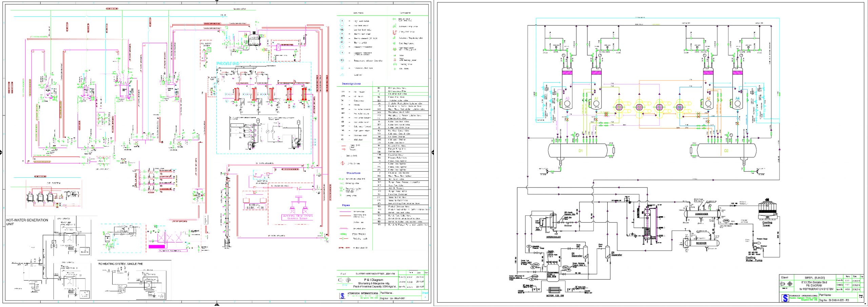The width and height of the screenshot is (868, 307).
Task: Click the RO HEATING SYSTEM, SINGLE PHE title
Action: coord(120,264)
